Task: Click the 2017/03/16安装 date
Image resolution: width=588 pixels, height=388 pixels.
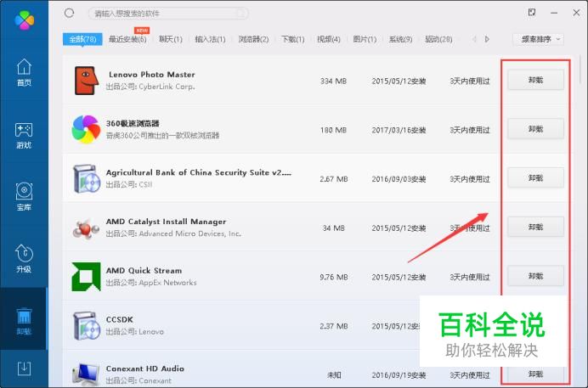Action: click(x=399, y=130)
